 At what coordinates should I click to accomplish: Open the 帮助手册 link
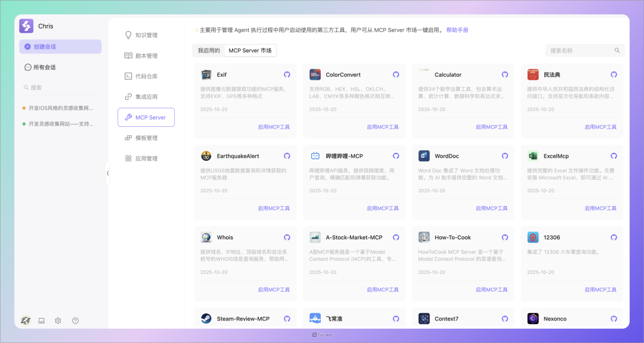point(457,30)
